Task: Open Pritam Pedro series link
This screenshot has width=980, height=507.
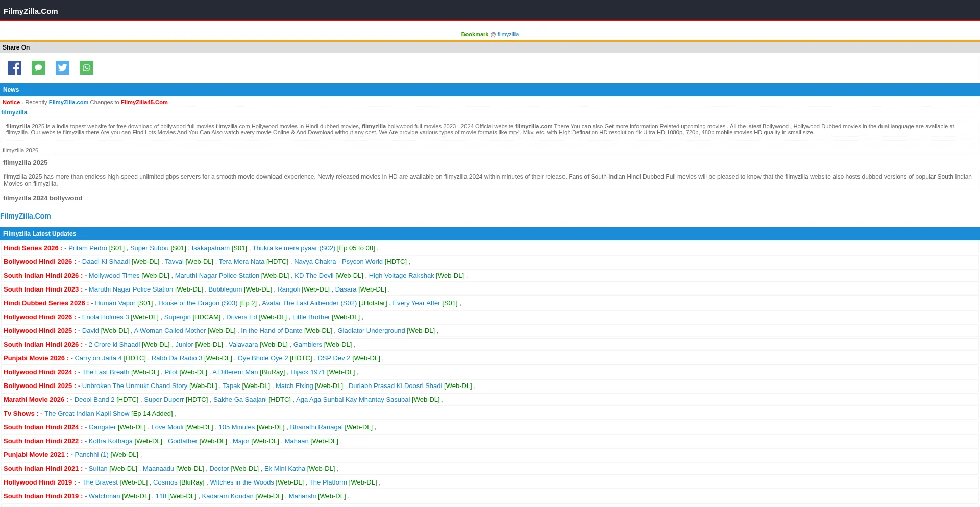Action: [x=88, y=248]
